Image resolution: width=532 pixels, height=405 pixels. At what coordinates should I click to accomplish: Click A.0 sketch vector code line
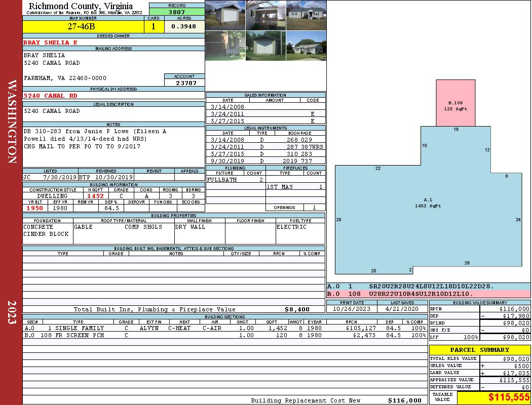tap(429, 287)
